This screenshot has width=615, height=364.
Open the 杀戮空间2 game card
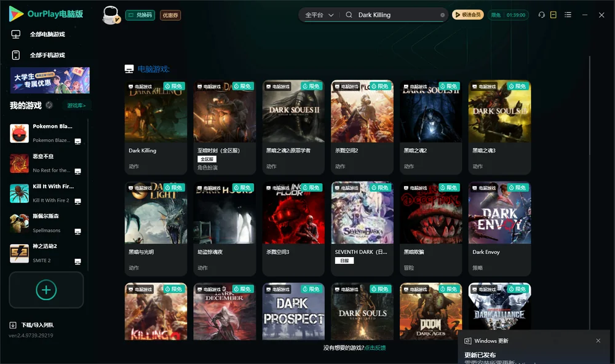click(362, 127)
